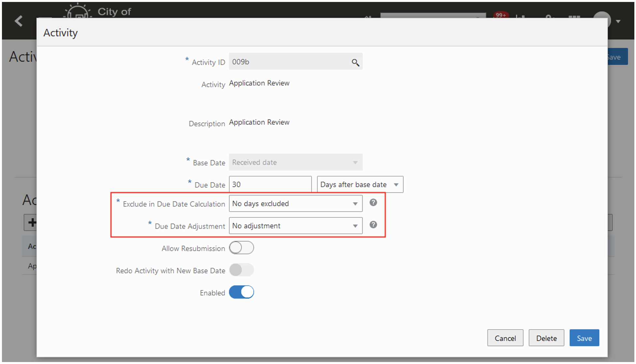Image resolution: width=636 pixels, height=364 pixels.
Task: Open the Received date Base Date dropdown
Action: [296, 162]
